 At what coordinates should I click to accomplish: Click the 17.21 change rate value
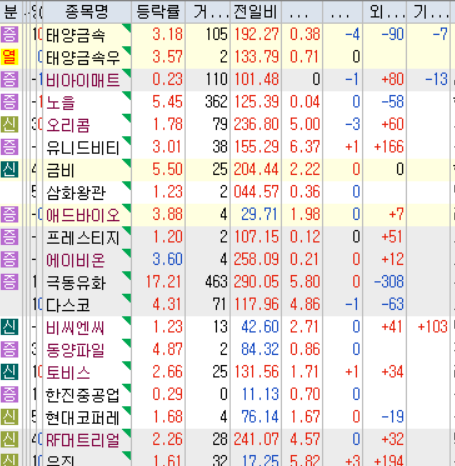click(x=164, y=282)
